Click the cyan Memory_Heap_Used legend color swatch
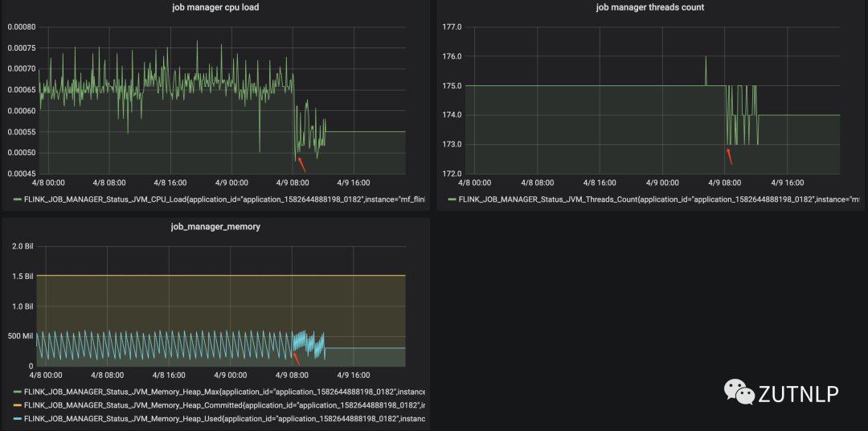Screen dimensions: 868x431 (17, 417)
